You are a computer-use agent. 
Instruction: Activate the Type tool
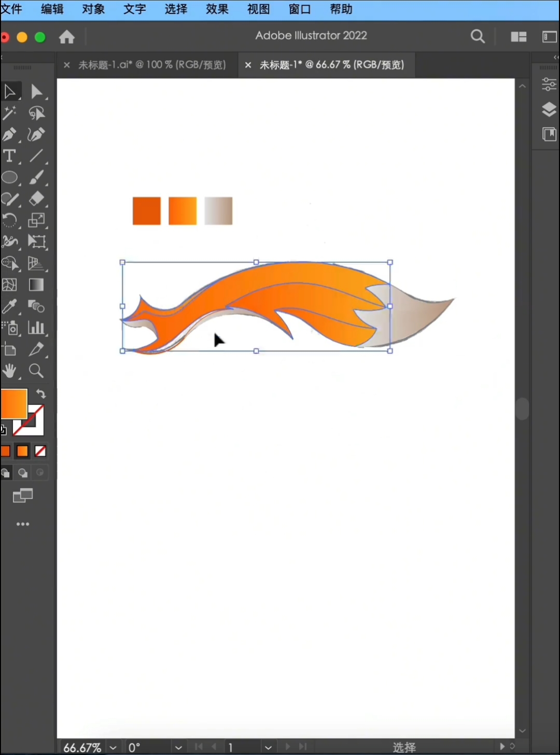(9, 156)
